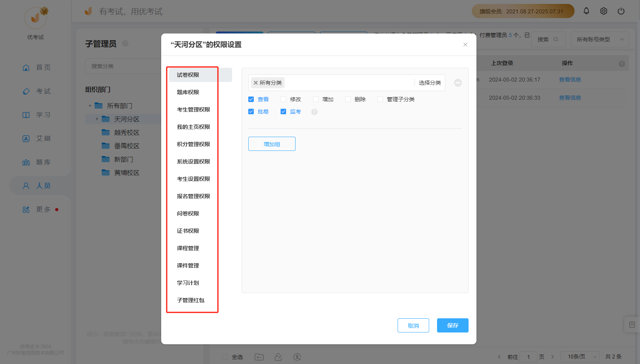Click help icon next to 监考
This screenshot has width=640, height=364.
[x=314, y=112]
